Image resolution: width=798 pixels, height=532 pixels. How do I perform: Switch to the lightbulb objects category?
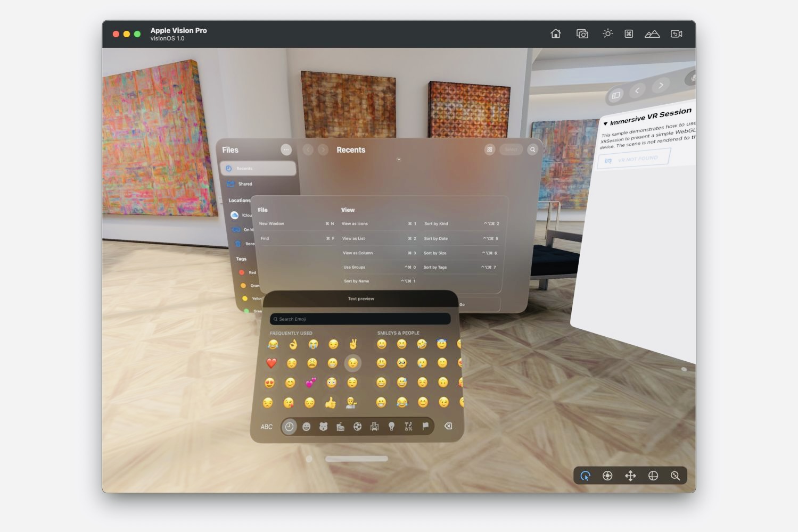(391, 427)
